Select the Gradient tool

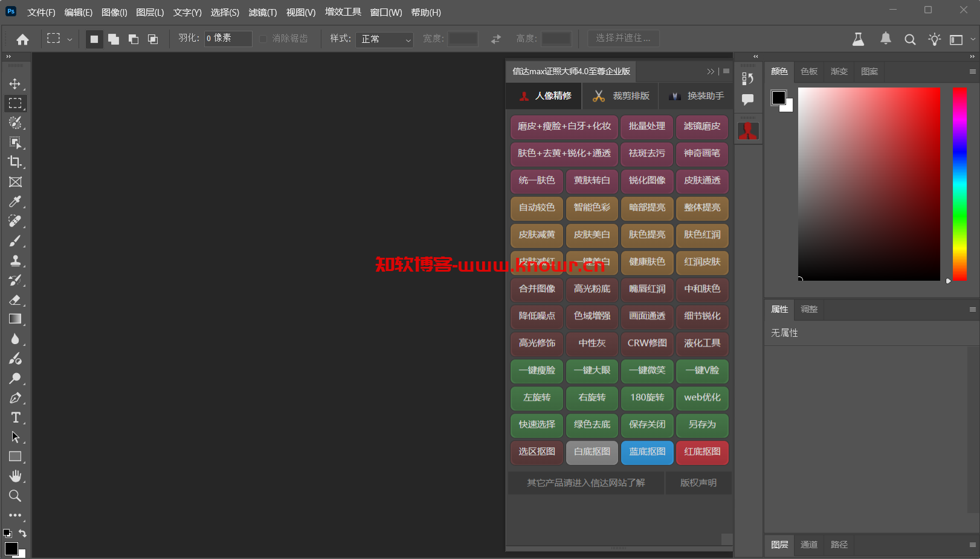(x=15, y=319)
